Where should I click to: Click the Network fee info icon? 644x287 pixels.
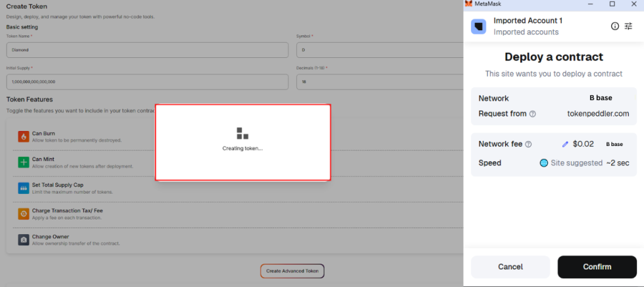[528, 144]
